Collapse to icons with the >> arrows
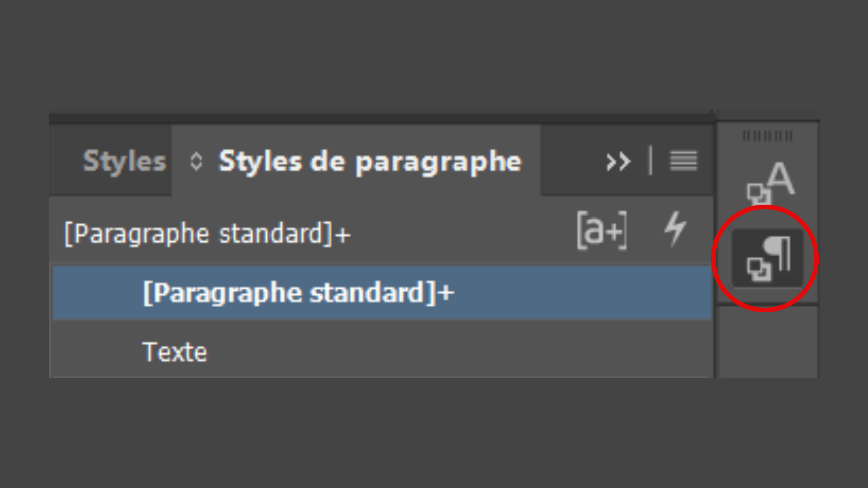The width and height of the screenshot is (868, 488). click(618, 161)
